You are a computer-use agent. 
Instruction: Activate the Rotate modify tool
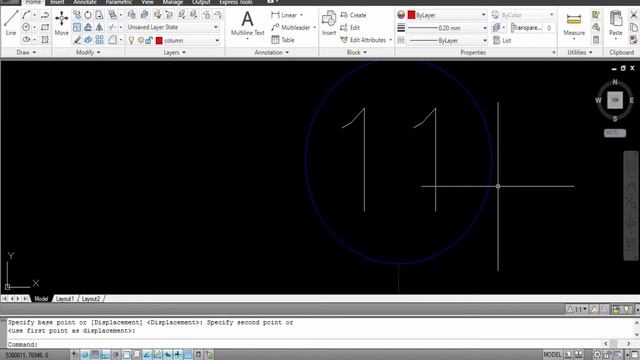pyautogui.click(x=88, y=15)
